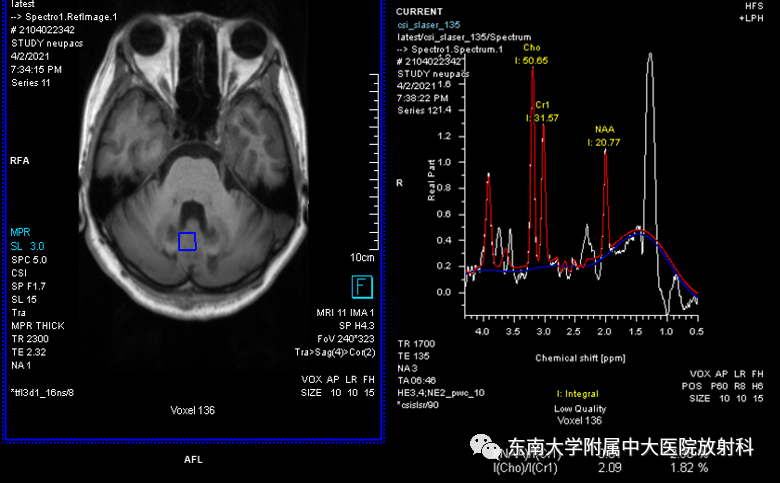Click the 2.0 tick on the ppm axis
This screenshot has width=780, height=483.
point(604,331)
